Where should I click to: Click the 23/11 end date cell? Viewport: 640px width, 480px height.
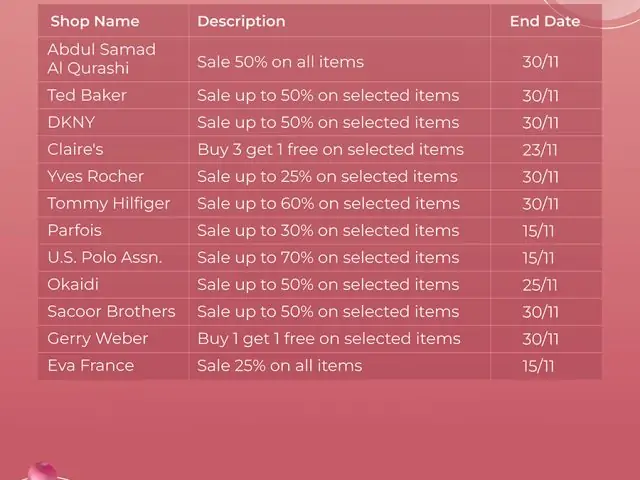point(540,150)
